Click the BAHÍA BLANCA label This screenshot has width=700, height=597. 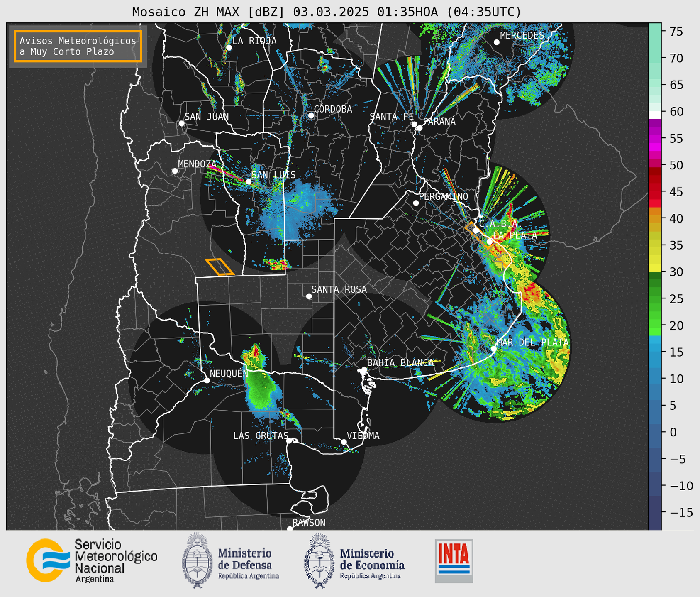point(400,363)
